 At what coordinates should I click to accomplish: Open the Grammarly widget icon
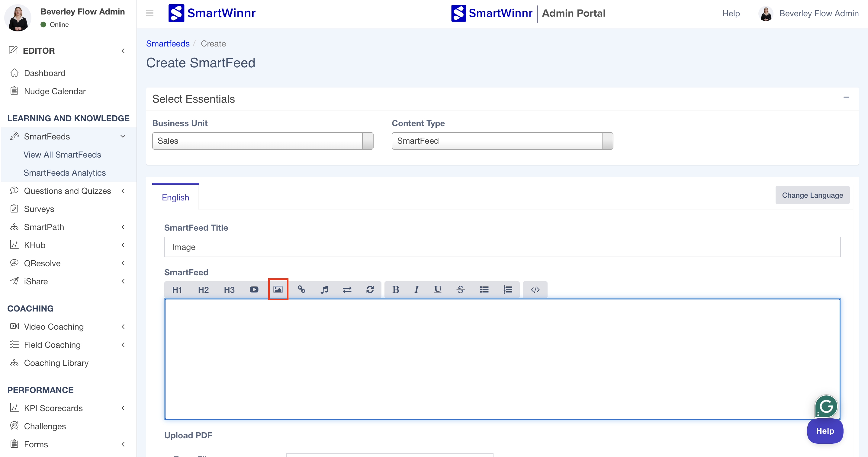point(826,406)
